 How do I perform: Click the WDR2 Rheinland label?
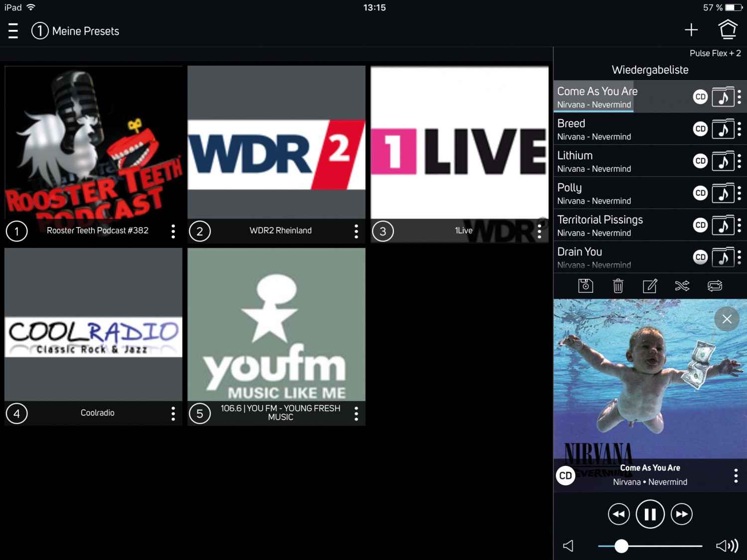280,230
